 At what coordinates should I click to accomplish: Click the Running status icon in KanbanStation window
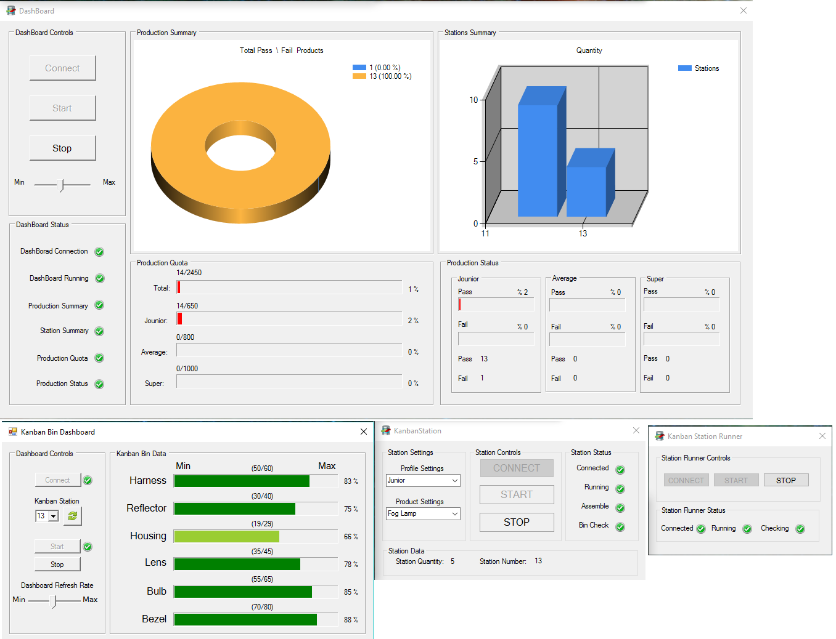coord(620,489)
